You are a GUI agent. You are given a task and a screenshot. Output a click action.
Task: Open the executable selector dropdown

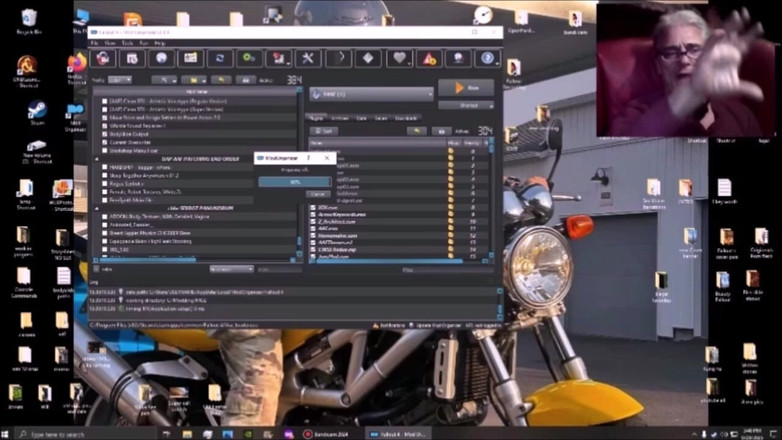(x=370, y=93)
